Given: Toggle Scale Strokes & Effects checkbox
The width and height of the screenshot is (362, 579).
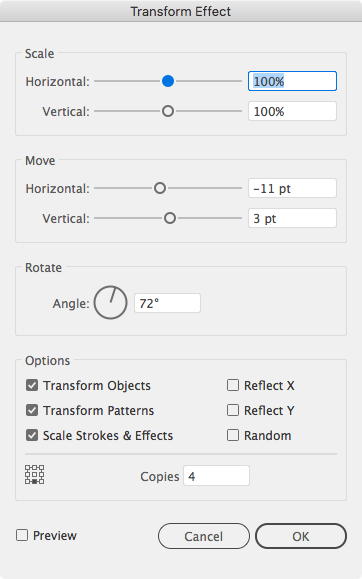Looking at the screenshot, I should coord(32,435).
